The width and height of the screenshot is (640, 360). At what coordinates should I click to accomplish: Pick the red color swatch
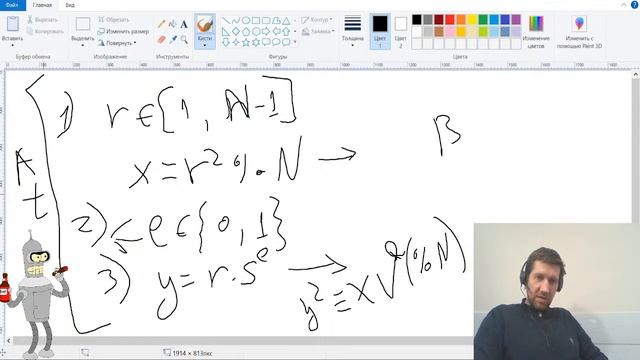click(450, 20)
